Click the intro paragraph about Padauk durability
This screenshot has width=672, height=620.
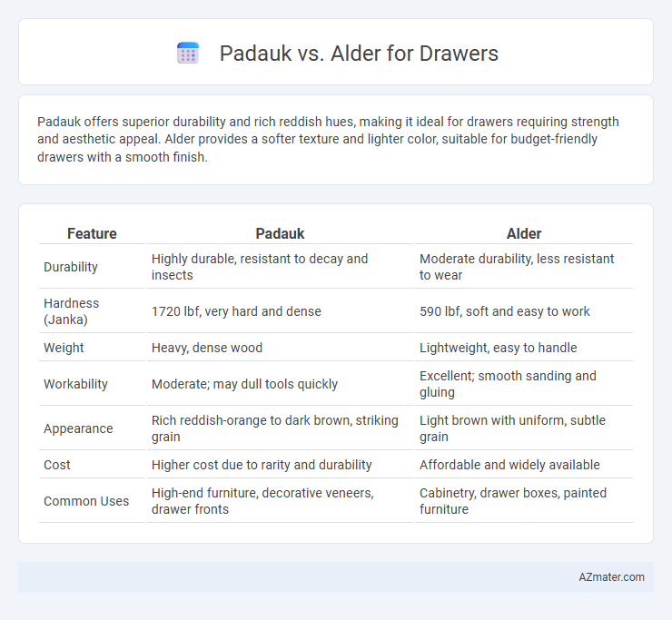coord(328,139)
